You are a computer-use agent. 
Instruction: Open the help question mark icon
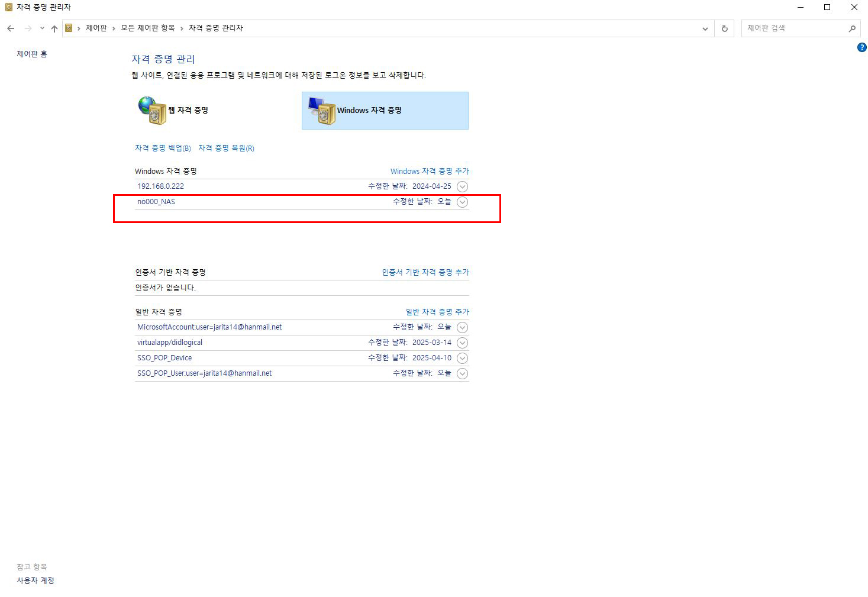[861, 47]
